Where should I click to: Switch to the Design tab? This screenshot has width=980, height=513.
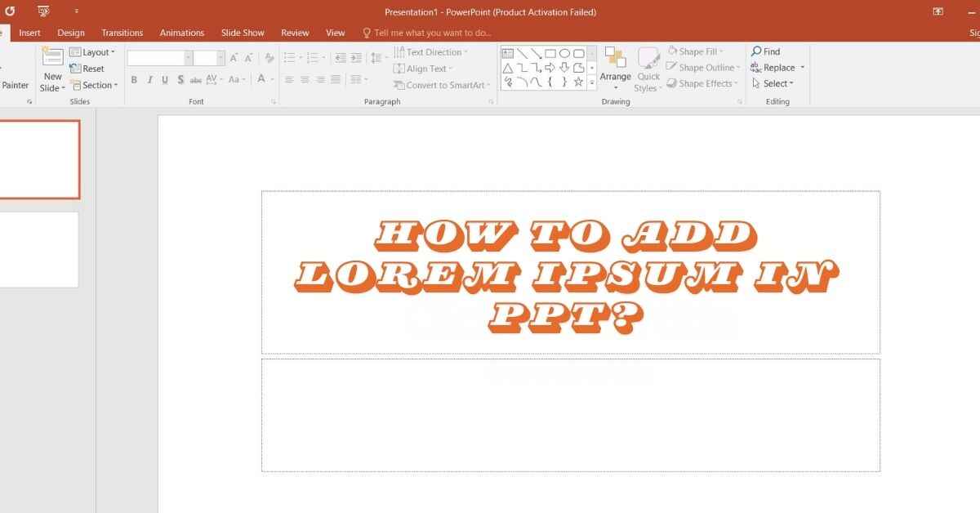pyautogui.click(x=71, y=33)
